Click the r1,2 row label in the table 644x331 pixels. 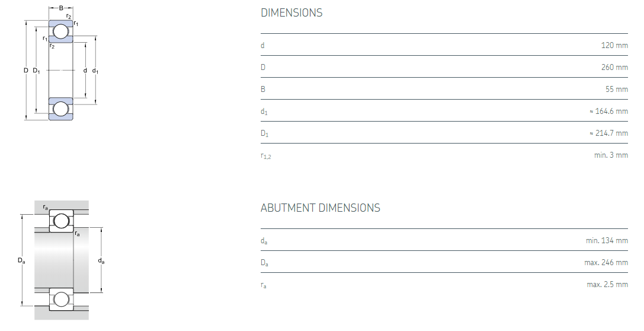265,156
